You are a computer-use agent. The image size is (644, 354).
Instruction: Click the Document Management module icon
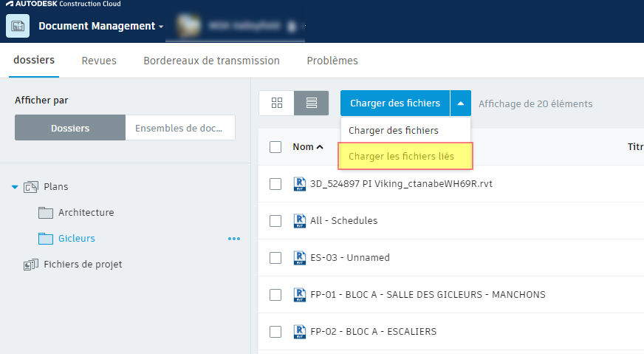point(18,26)
